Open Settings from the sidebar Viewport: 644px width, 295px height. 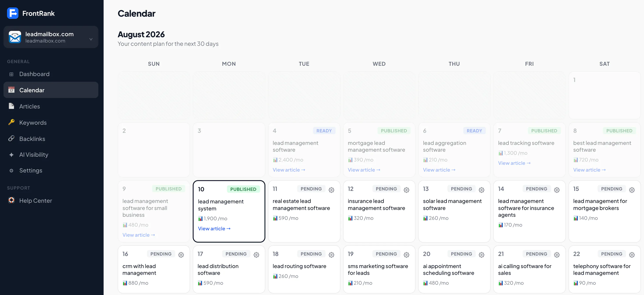tap(51, 171)
